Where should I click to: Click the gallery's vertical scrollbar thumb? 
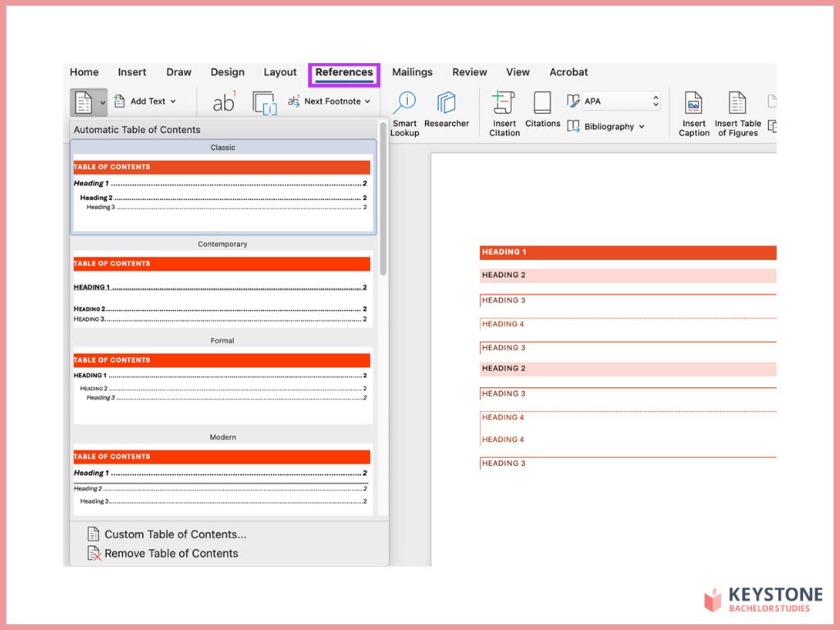383,199
